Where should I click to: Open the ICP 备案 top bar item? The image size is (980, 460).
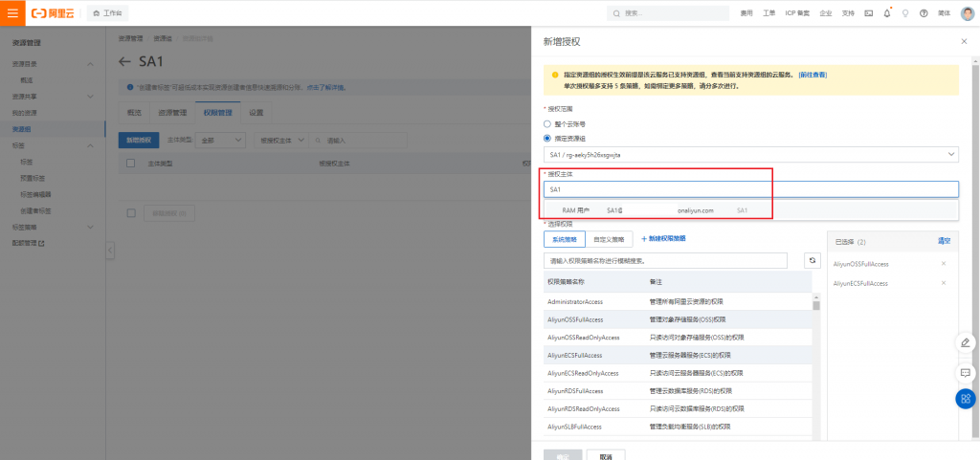pos(797,13)
